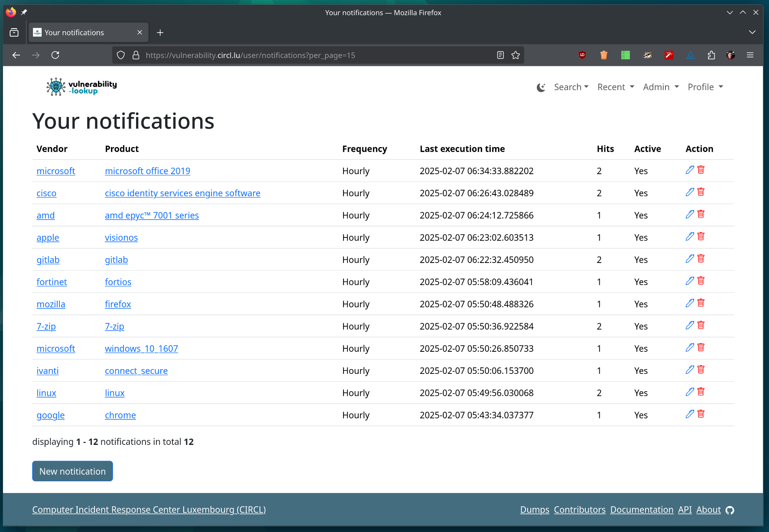769x532 pixels.
Task: Bookmark this page with star icon
Action: coord(516,55)
